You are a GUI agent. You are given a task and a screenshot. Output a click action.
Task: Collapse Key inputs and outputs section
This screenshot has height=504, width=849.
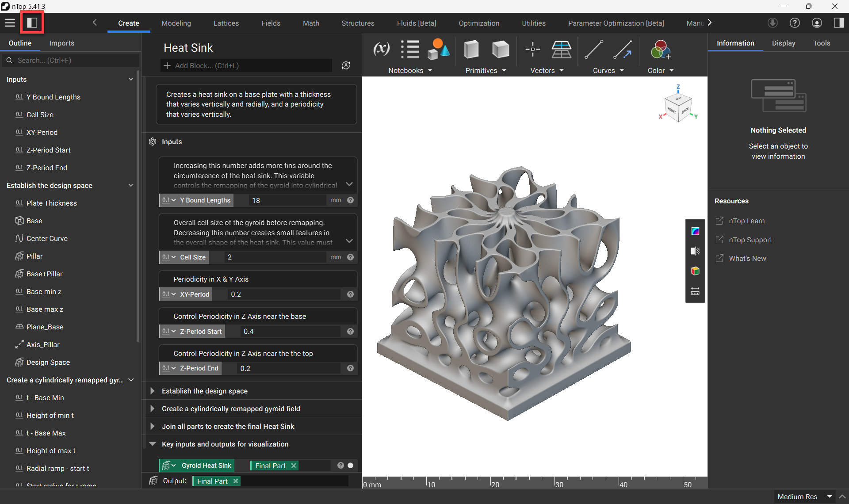[152, 444]
